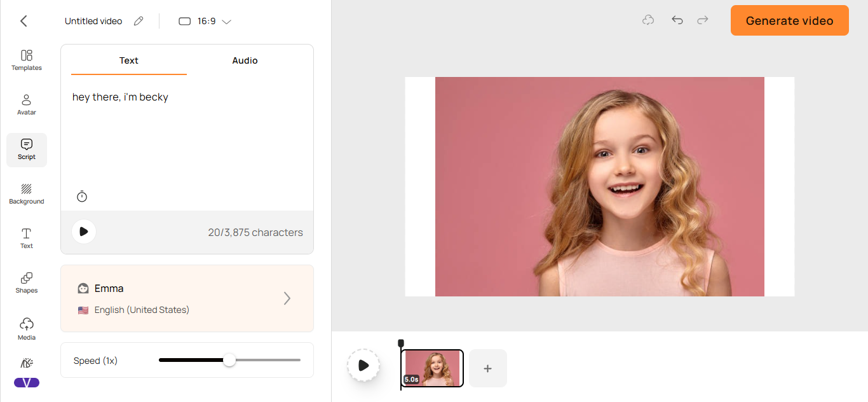Switch to the Audio script tab
868x402 pixels.
coord(245,60)
